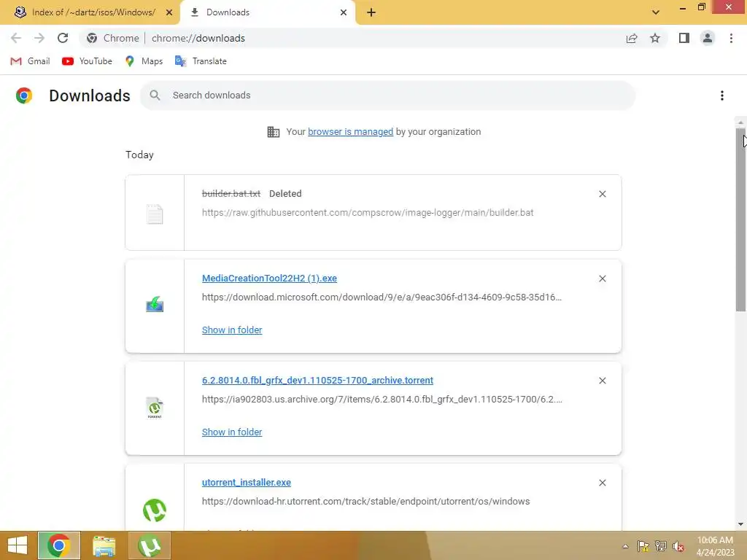Open the Chrome profile avatar
747x560 pixels.
click(708, 38)
